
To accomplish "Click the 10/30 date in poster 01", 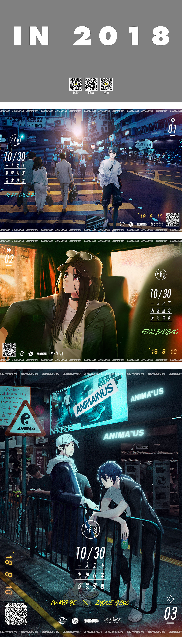I will pyautogui.click(x=15, y=157).
